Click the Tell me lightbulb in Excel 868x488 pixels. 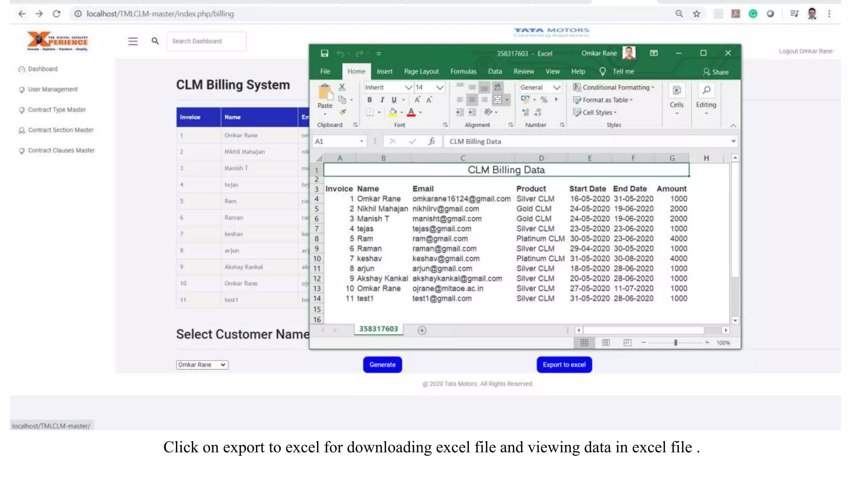pyautogui.click(x=602, y=71)
